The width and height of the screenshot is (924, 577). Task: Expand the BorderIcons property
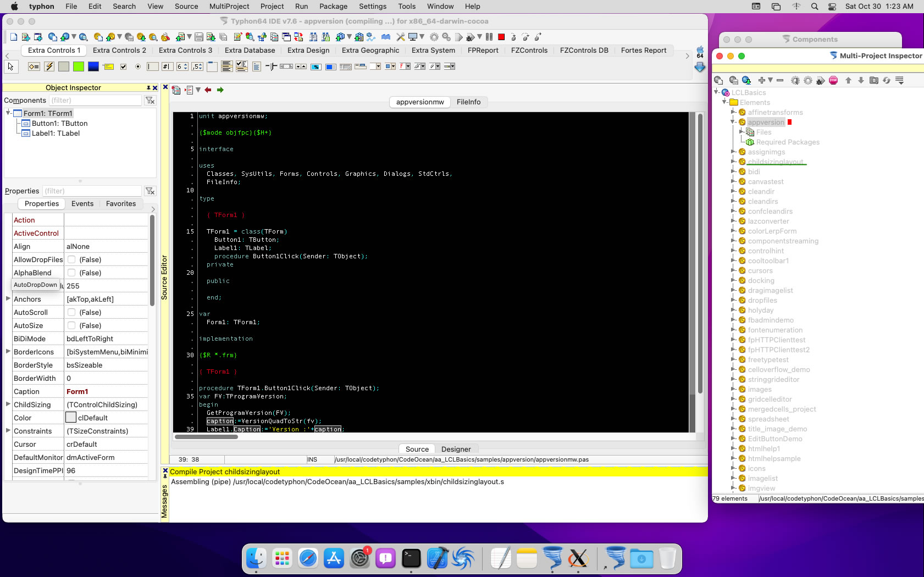tap(8, 351)
